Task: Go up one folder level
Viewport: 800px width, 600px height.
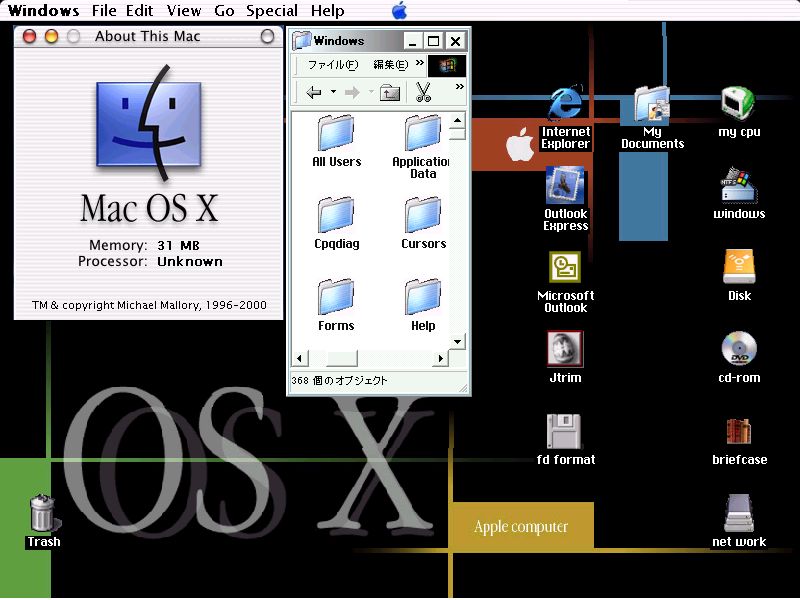Action: coord(390,92)
